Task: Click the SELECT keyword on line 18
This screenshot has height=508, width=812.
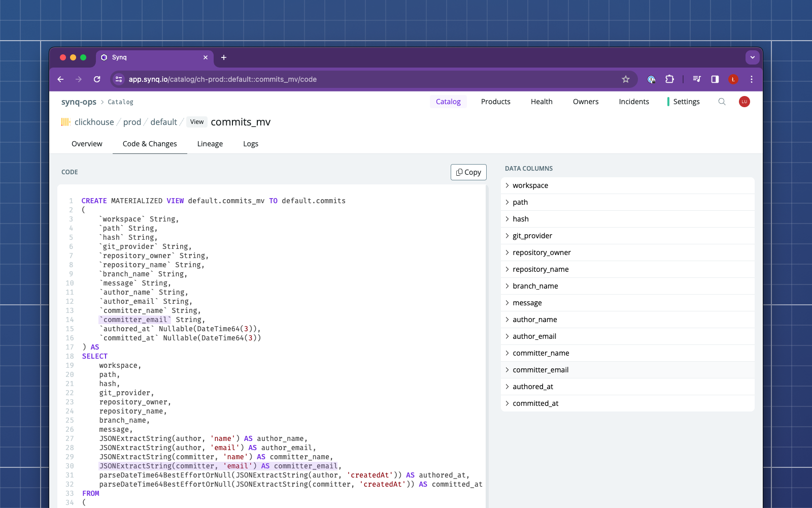Action: pyautogui.click(x=95, y=356)
